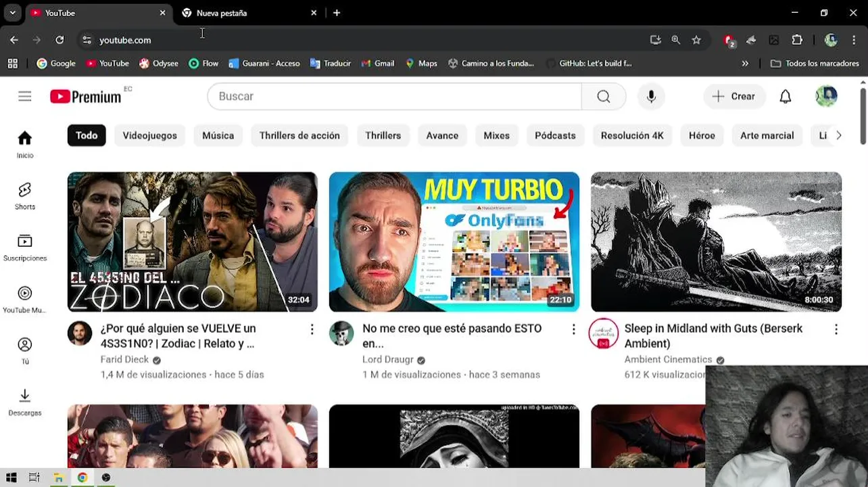The height and width of the screenshot is (487, 868).
Task: Open the Odysee bookmark
Action: click(x=159, y=64)
